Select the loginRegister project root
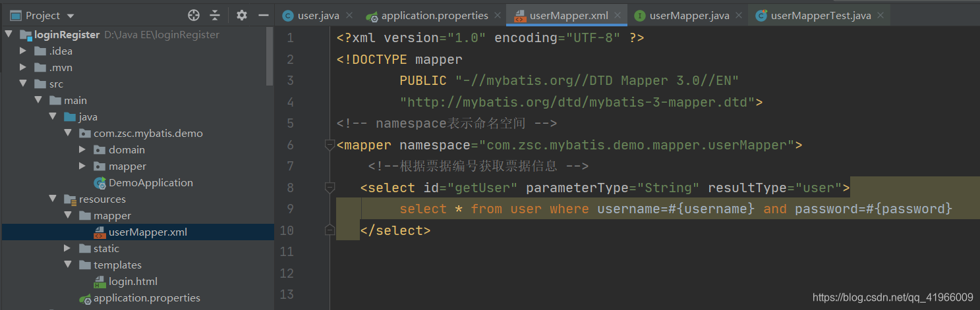980x310 pixels. pos(67,35)
